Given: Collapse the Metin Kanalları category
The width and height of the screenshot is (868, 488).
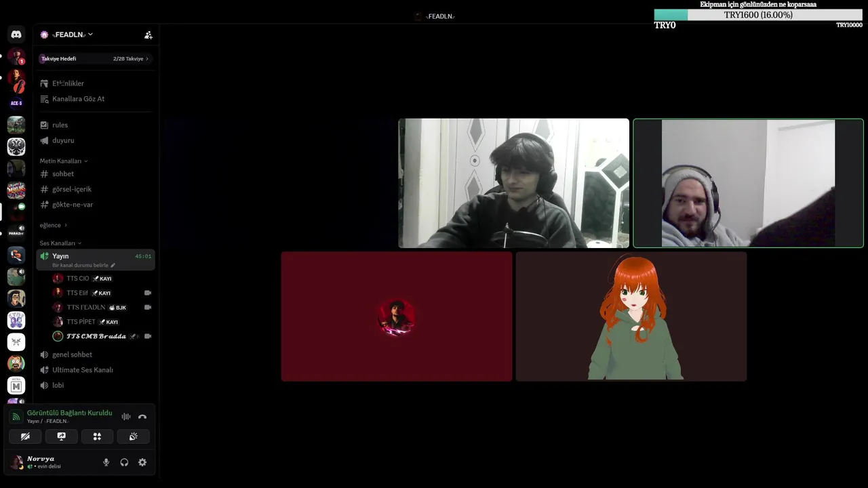Looking at the screenshot, I should (x=64, y=161).
